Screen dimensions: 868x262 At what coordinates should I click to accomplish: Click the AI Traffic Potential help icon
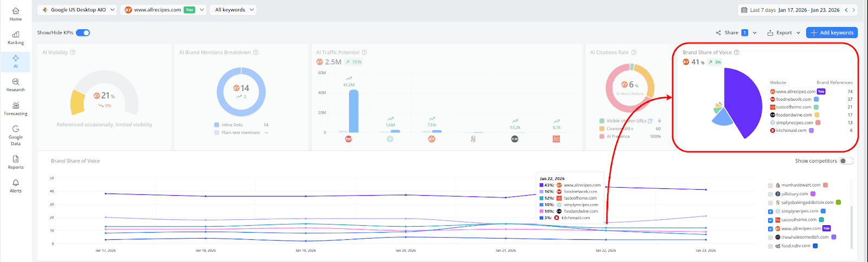[365, 53]
